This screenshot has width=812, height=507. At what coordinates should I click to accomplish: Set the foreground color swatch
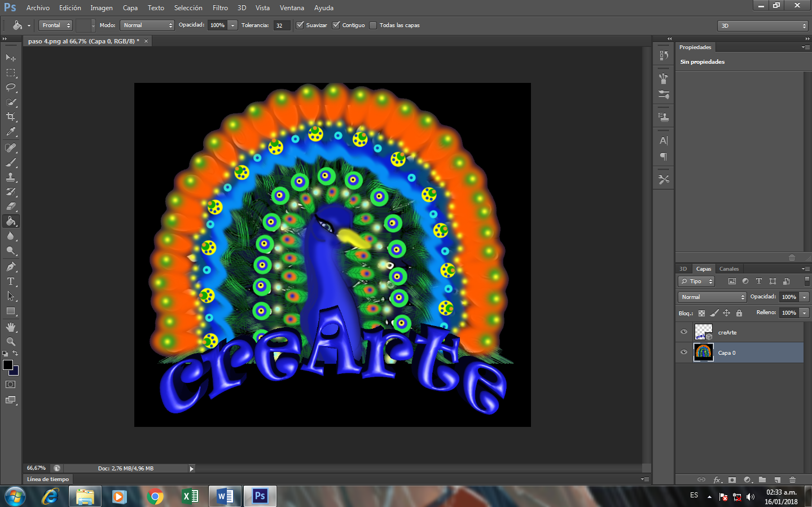pyautogui.click(x=7, y=364)
